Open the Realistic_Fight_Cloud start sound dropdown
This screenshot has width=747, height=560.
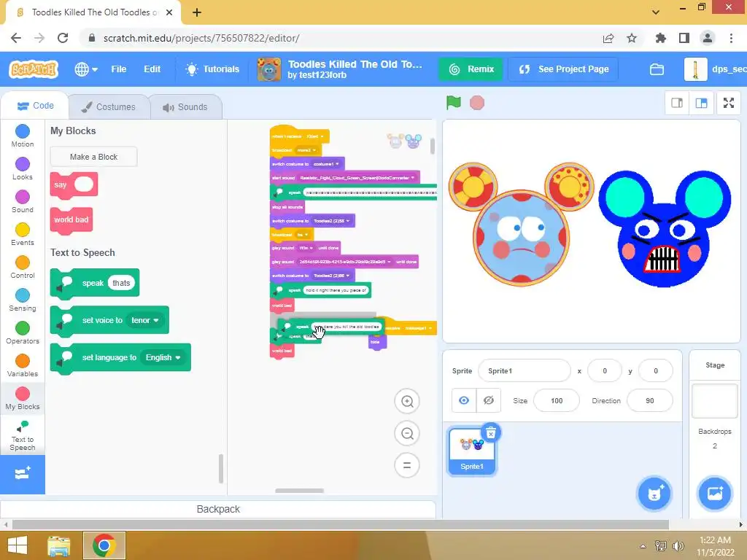click(357, 178)
